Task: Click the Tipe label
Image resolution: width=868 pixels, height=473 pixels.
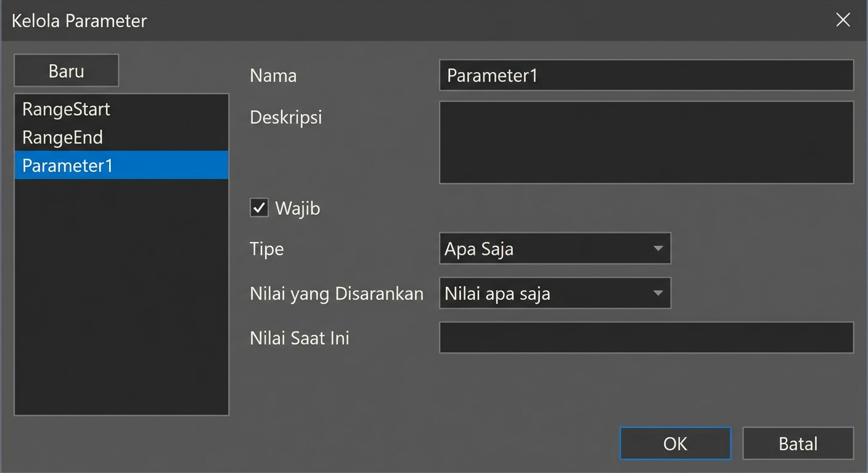Action: pyautogui.click(x=266, y=249)
